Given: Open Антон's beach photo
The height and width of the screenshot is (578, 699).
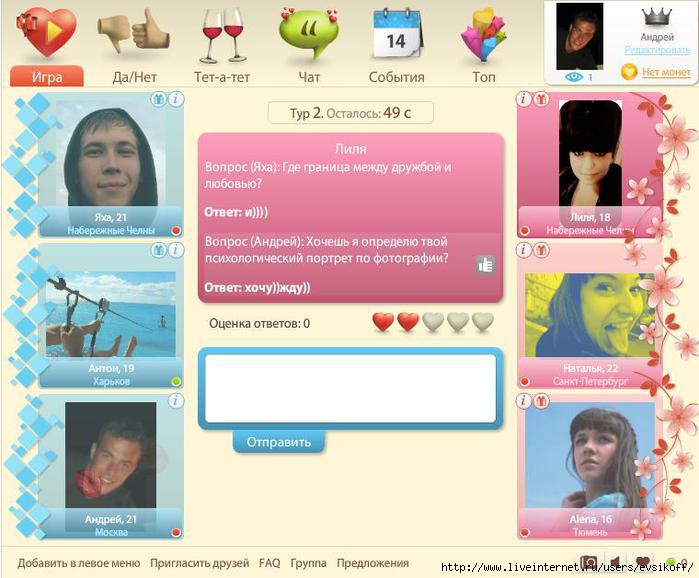Looking at the screenshot, I should (111, 314).
